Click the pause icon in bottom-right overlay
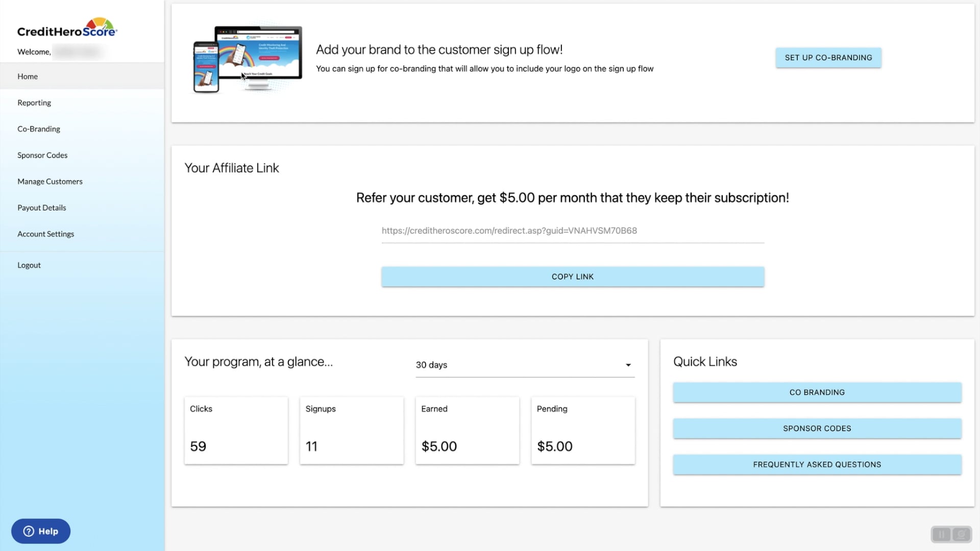980x551 pixels. click(941, 534)
